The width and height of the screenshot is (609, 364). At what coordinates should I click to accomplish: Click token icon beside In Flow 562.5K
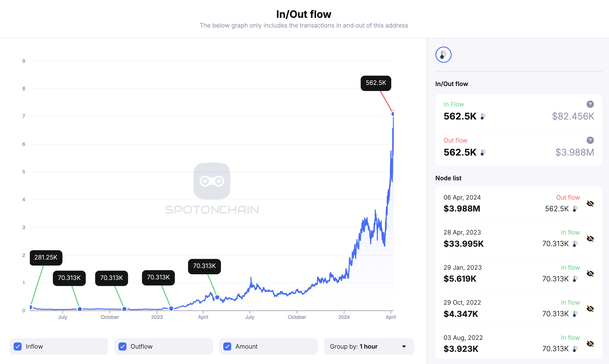[483, 116]
